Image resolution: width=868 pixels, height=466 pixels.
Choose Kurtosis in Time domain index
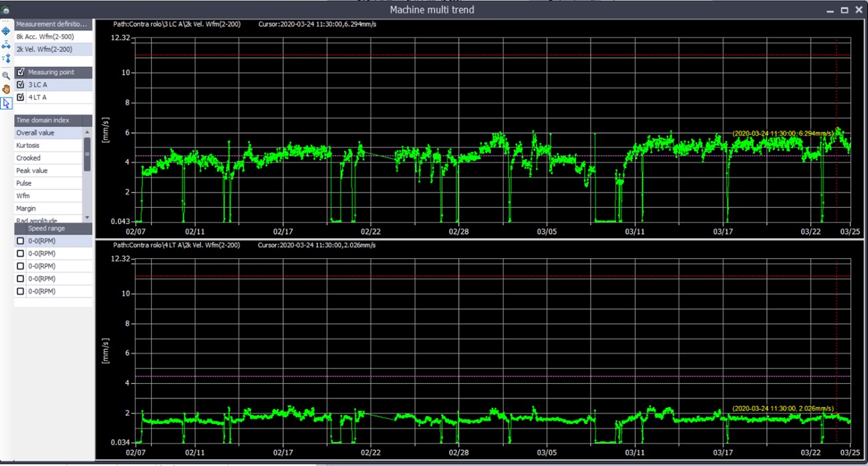pos(49,146)
